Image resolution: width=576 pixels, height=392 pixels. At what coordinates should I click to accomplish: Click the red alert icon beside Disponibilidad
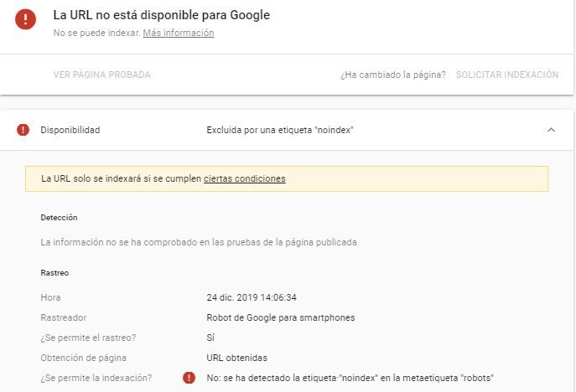point(23,130)
